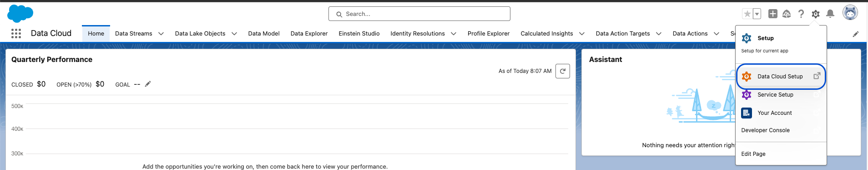Open the Notifications bell

pyautogui.click(x=830, y=14)
